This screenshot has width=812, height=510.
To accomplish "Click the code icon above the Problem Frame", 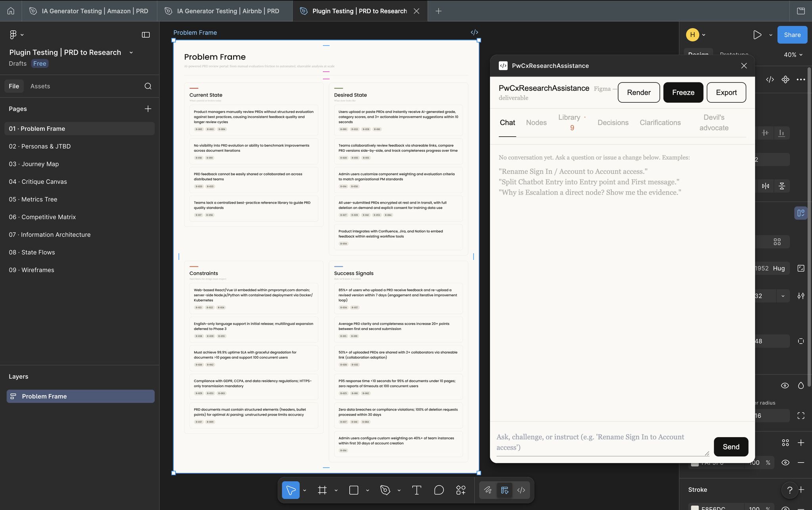I will tap(474, 32).
